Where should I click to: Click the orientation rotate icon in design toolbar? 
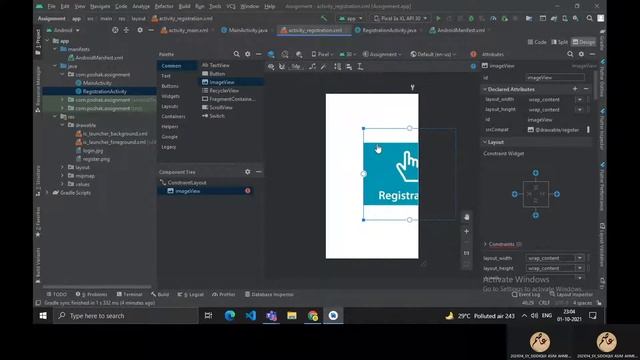coord(285,54)
